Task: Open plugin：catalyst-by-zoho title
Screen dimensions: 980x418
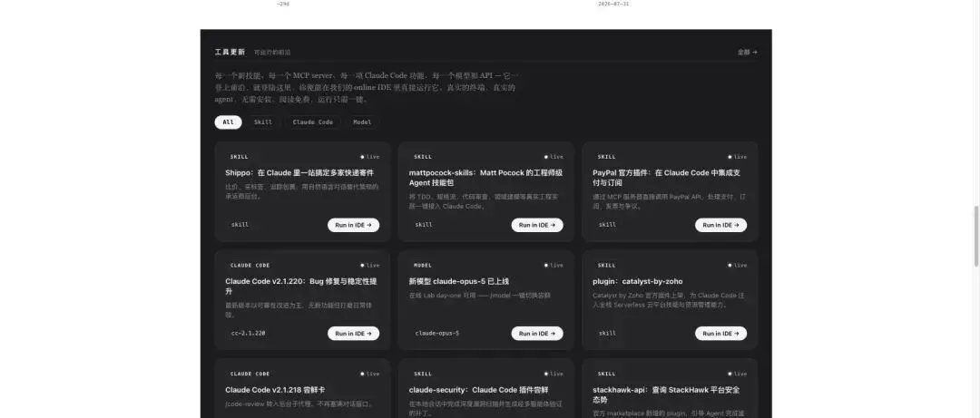Action: [638, 282]
